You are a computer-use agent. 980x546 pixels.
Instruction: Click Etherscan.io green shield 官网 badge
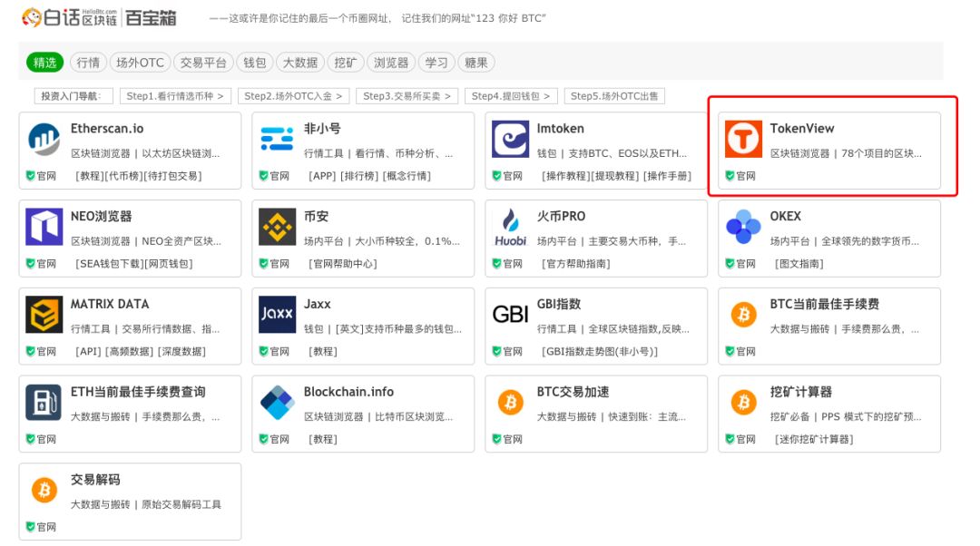coord(41,176)
